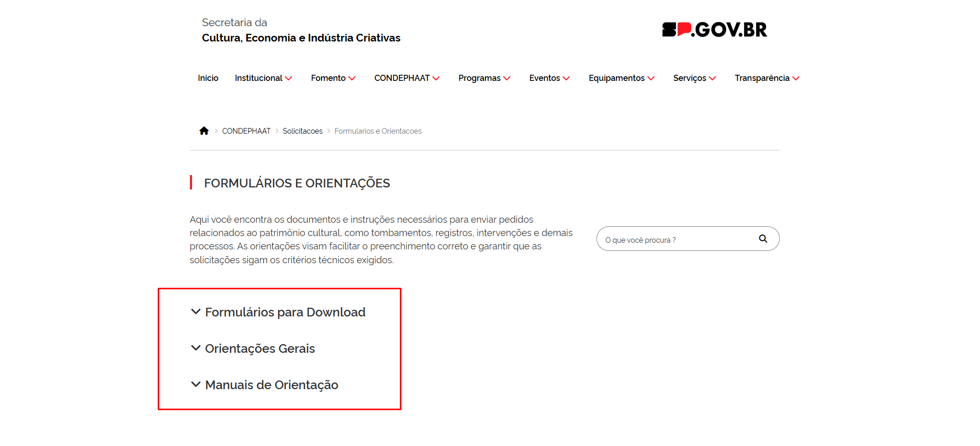980x446 pixels.
Task: Click chevron beside Manuais de Orientação
Action: coord(196,385)
